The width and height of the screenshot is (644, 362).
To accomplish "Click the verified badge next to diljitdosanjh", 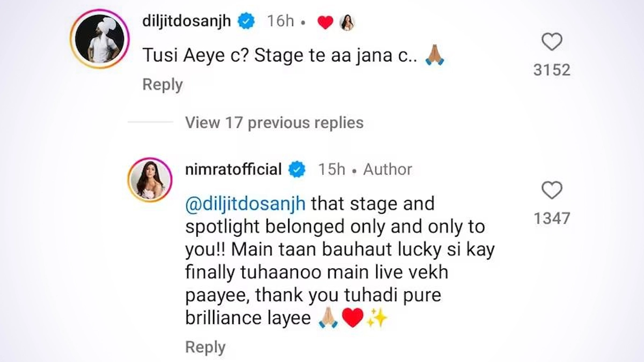I will 246,22.
